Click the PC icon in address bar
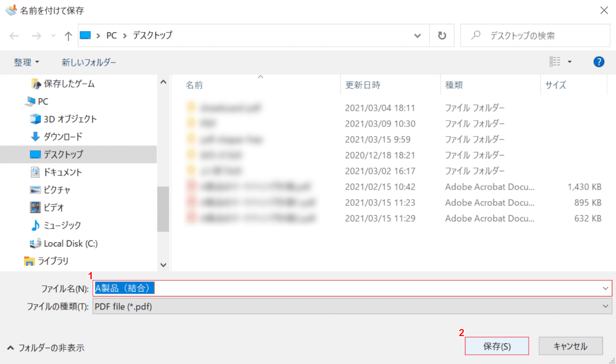The width and height of the screenshot is (616, 364). tap(86, 35)
